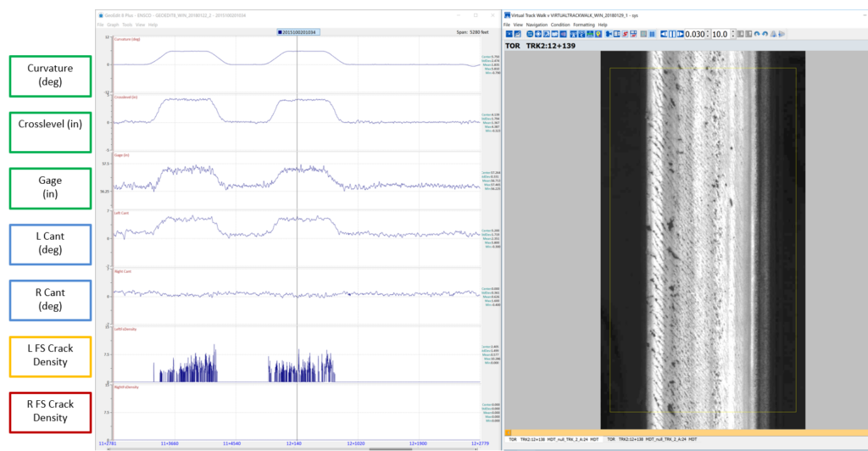Open File menu in Virtual Track Walk
The width and height of the screenshot is (868, 451).
507,25
